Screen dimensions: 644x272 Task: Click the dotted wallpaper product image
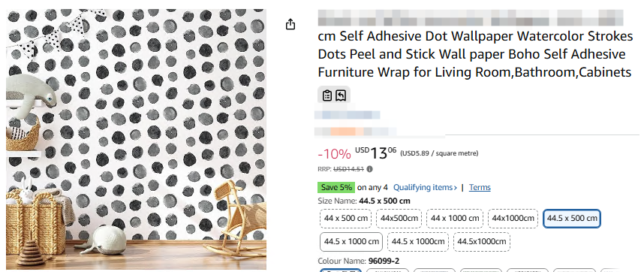tap(136, 139)
